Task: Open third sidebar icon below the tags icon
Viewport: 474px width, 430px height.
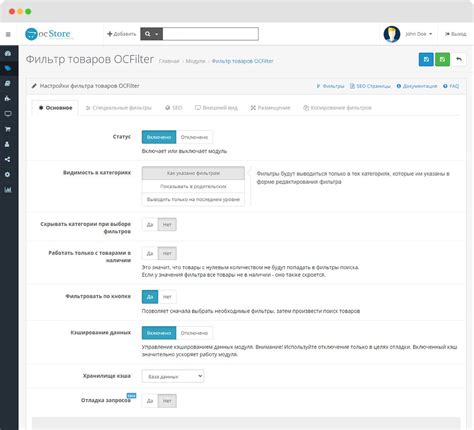Action: tap(8, 83)
